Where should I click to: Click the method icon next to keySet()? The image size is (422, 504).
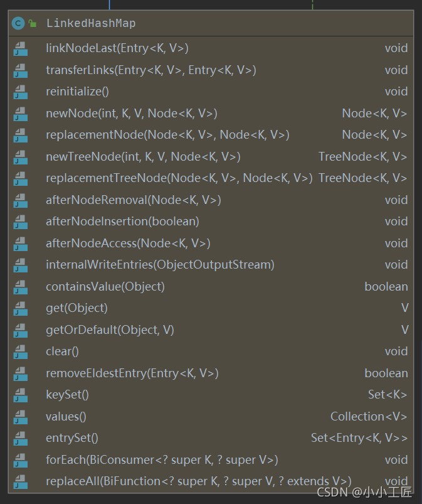21,395
